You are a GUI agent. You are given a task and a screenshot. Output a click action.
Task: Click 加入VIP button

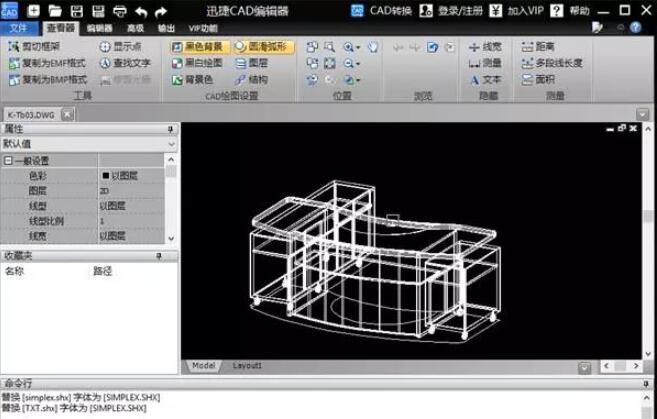pos(516,10)
